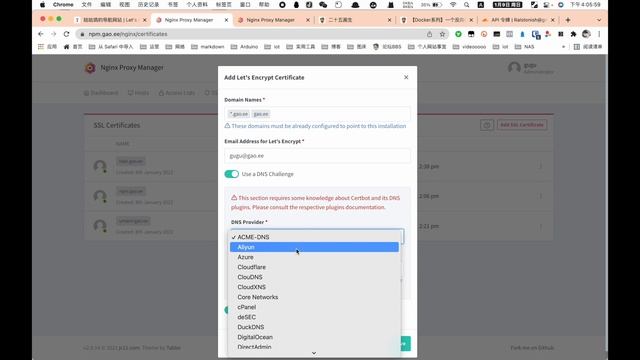The height and width of the screenshot is (360, 640).
Task: Close the Add Let's Encrypt Certificate dialog
Action: click(406, 77)
